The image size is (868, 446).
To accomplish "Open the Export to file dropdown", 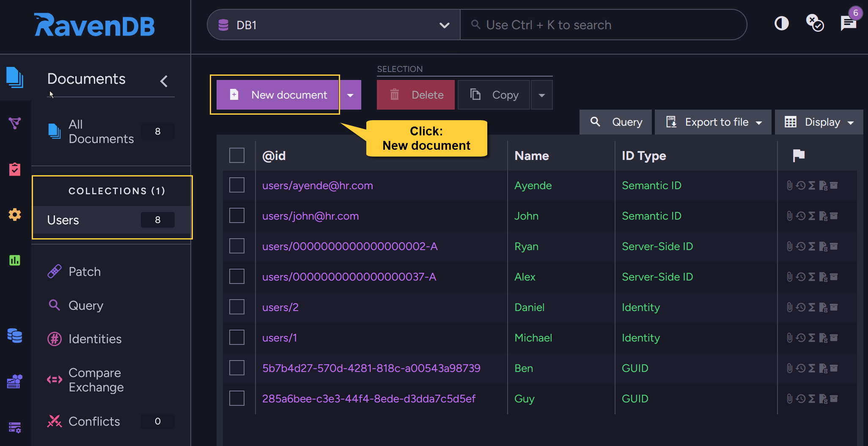I will point(713,122).
